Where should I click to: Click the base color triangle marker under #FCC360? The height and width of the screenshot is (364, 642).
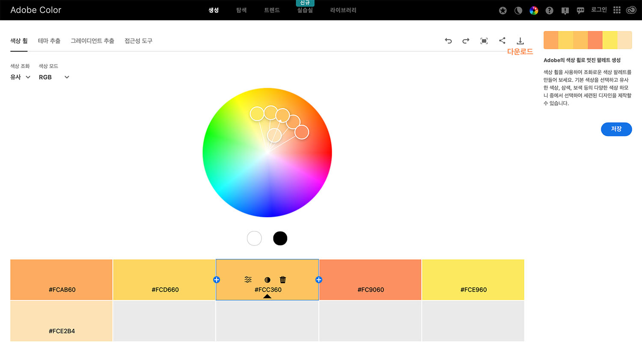[x=267, y=296]
